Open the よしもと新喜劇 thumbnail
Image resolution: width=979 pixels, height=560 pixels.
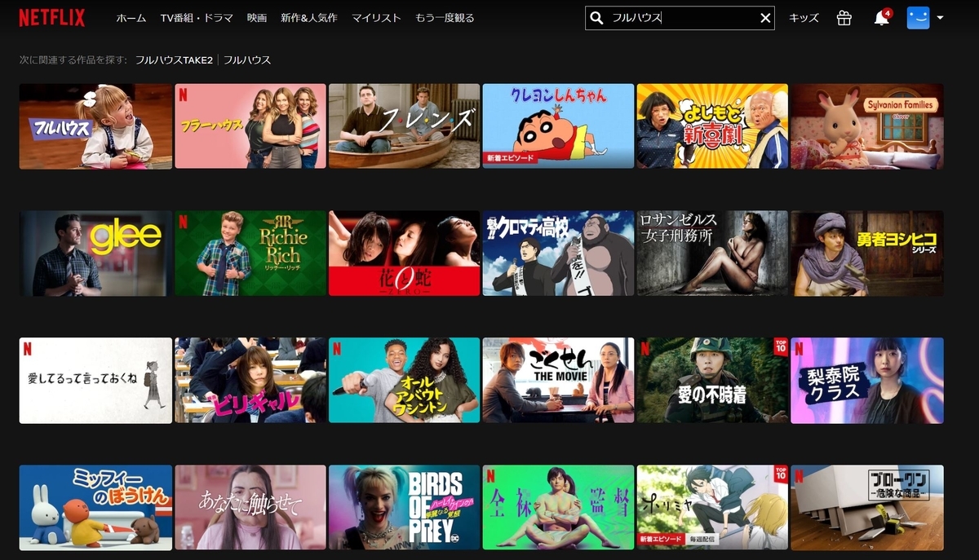pyautogui.click(x=712, y=126)
